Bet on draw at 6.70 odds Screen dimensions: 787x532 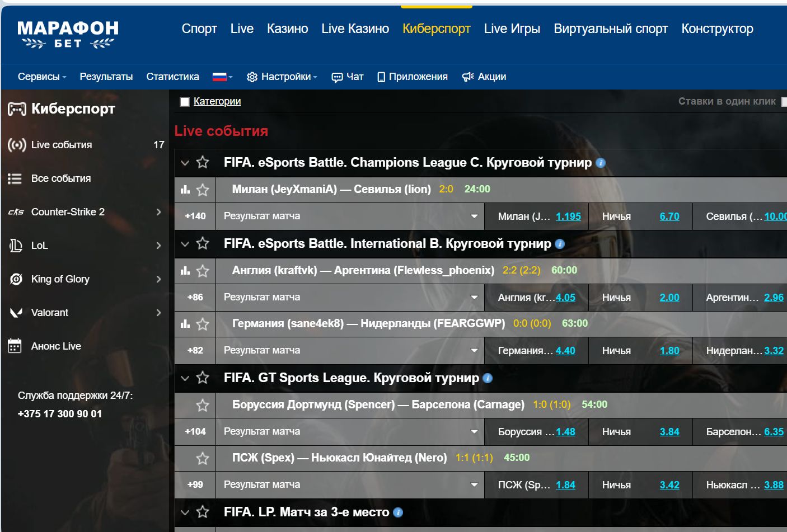(x=669, y=216)
